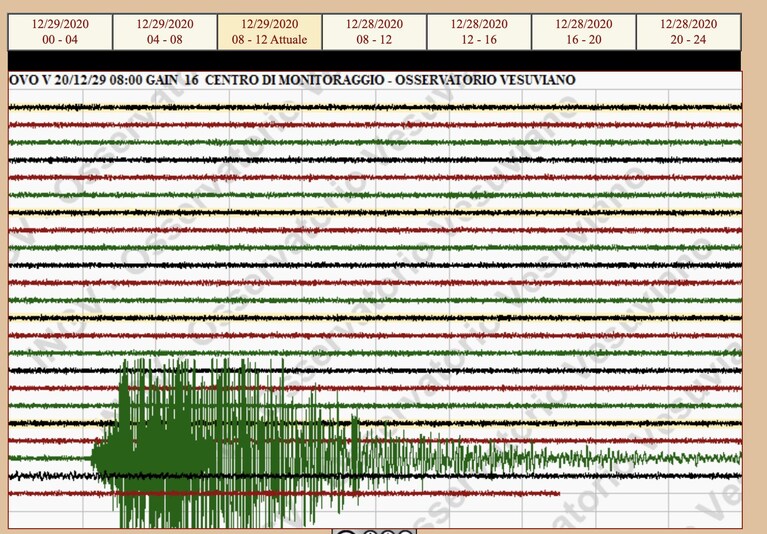Open the 12/28/2020 08 - 12 tab

coord(374,32)
